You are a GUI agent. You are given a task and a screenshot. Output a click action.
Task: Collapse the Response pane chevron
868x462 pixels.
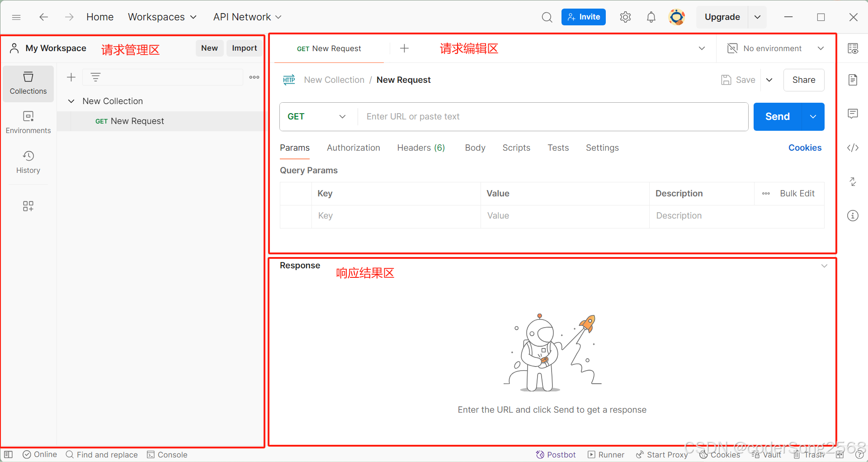(824, 266)
